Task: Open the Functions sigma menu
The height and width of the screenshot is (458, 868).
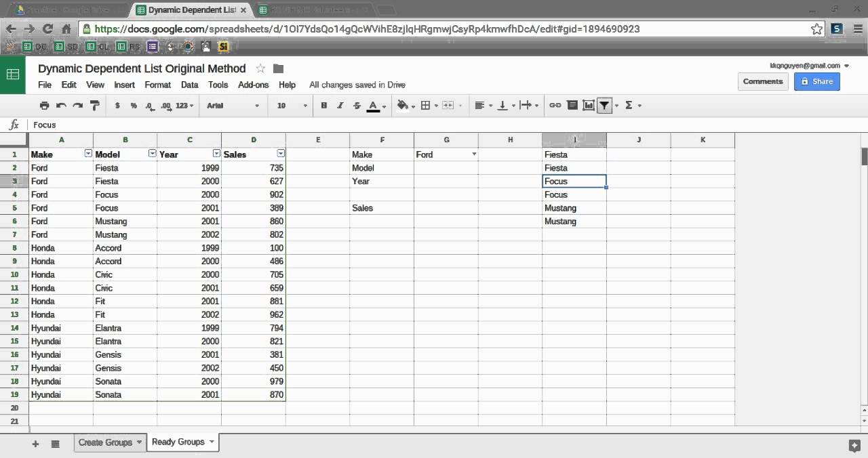Action: click(x=632, y=105)
